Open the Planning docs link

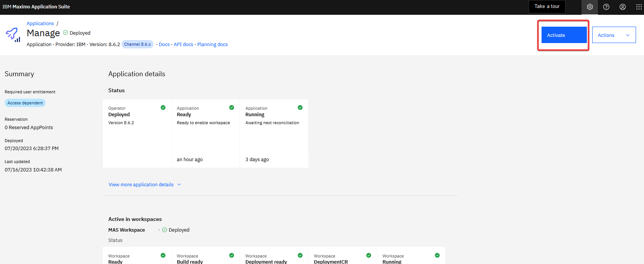pos(213,45)
